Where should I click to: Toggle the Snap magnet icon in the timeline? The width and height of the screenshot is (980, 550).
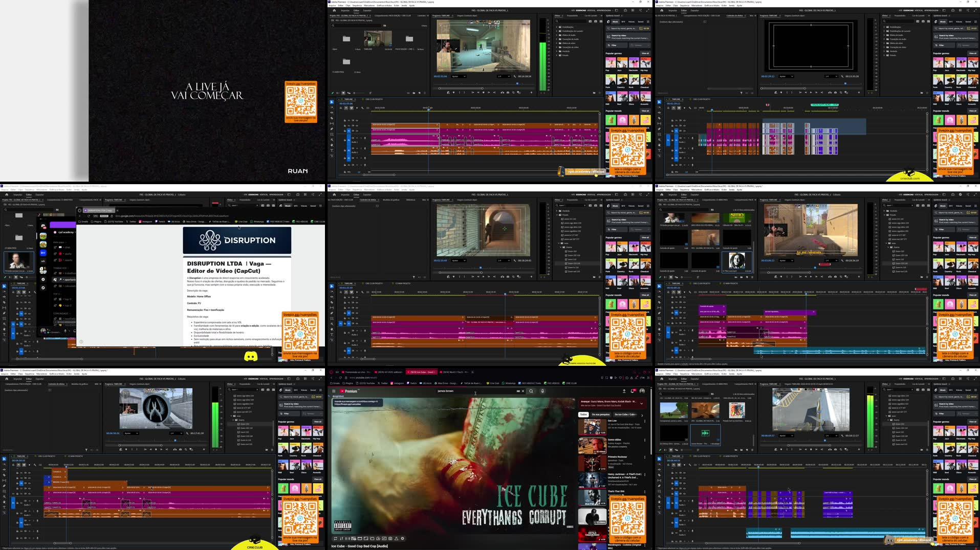(346, 108)
